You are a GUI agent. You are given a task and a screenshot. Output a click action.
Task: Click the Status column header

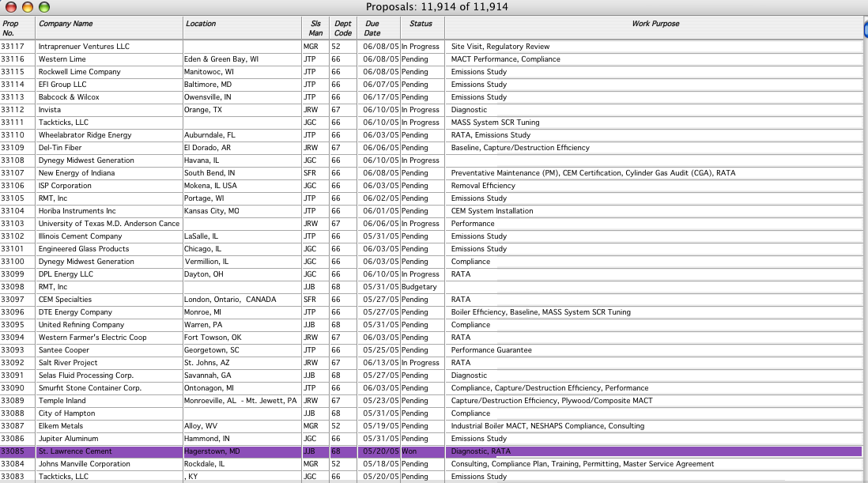[421, 24]
